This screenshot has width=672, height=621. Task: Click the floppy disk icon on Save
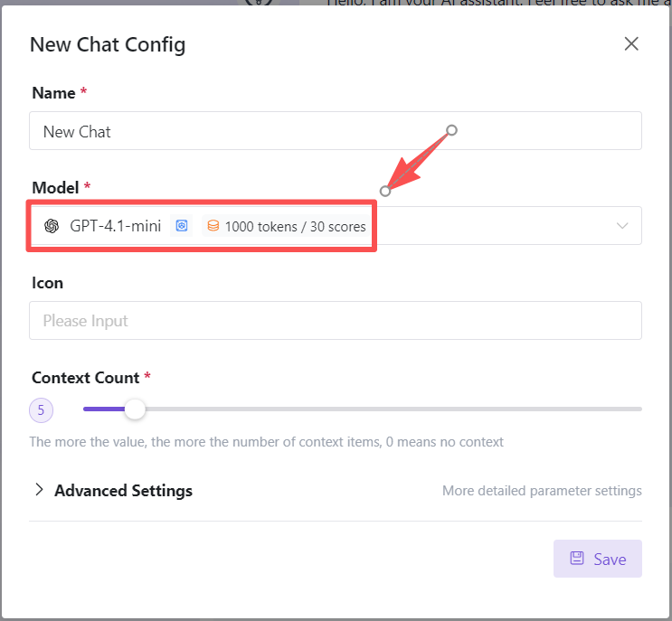pos(576,559)
